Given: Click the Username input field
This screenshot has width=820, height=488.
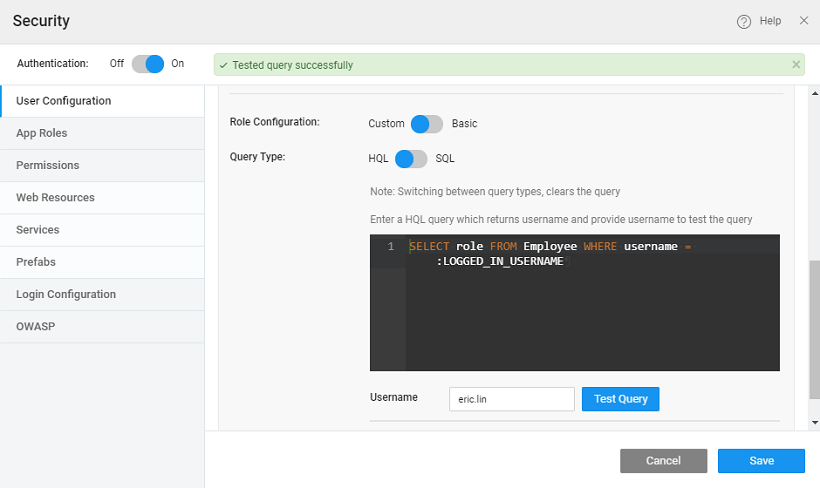Looking at the screenshot, I should click(511, 399).
